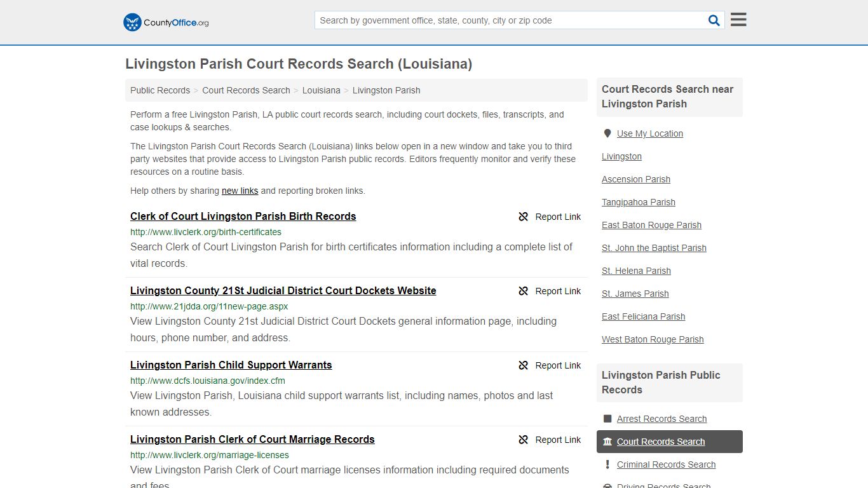Open East Baton Rouge Parish link

pyautogui.click(x=651, y=225)
